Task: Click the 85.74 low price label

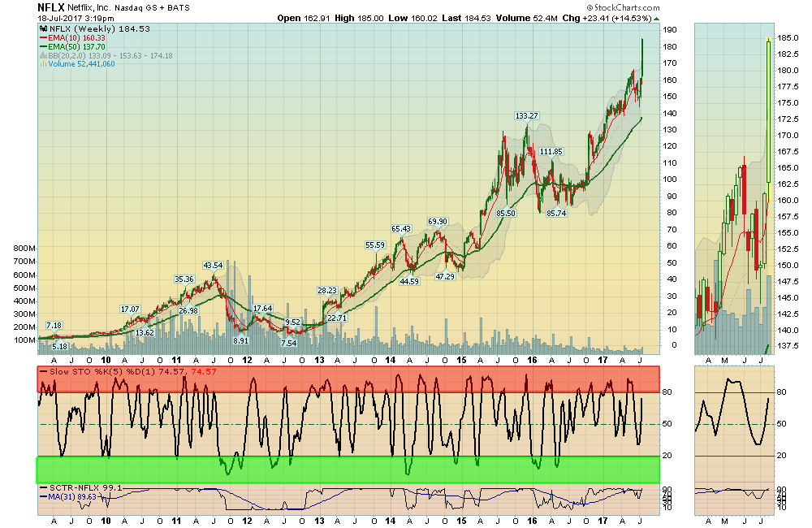Action: click(556, 213)
